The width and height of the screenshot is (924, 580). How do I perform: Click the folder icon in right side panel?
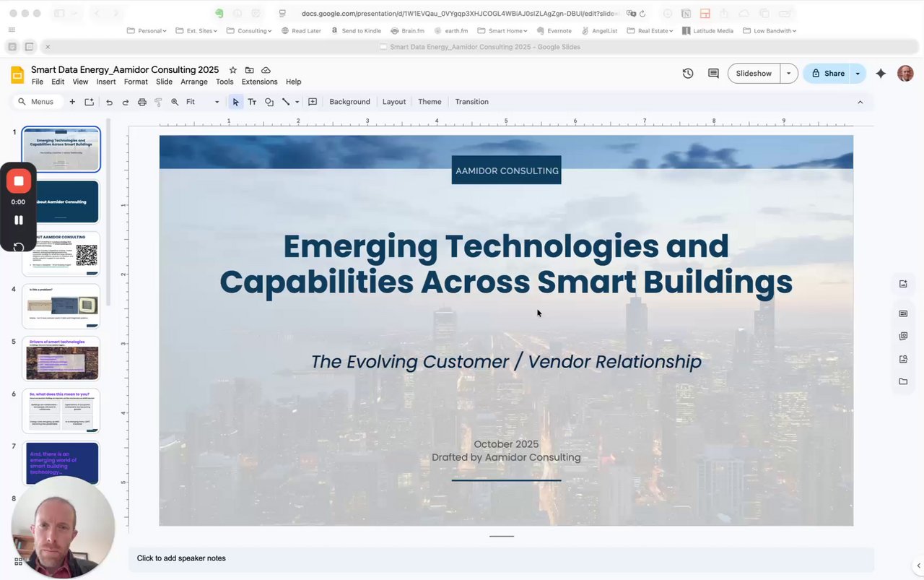click(903, 381)
